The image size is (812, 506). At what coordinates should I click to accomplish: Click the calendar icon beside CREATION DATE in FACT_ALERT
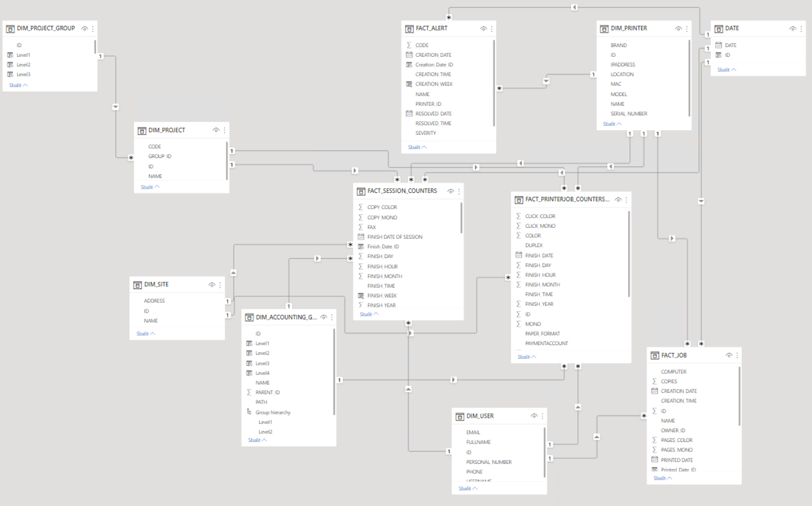[409, 55]
